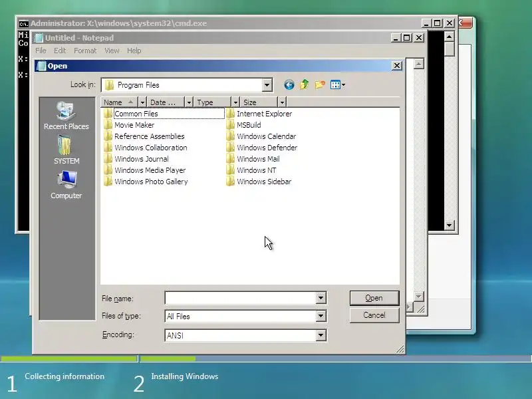Click the Untitled - Notepad title bar icon
This screenshot has width=532, height=399.
39,38
